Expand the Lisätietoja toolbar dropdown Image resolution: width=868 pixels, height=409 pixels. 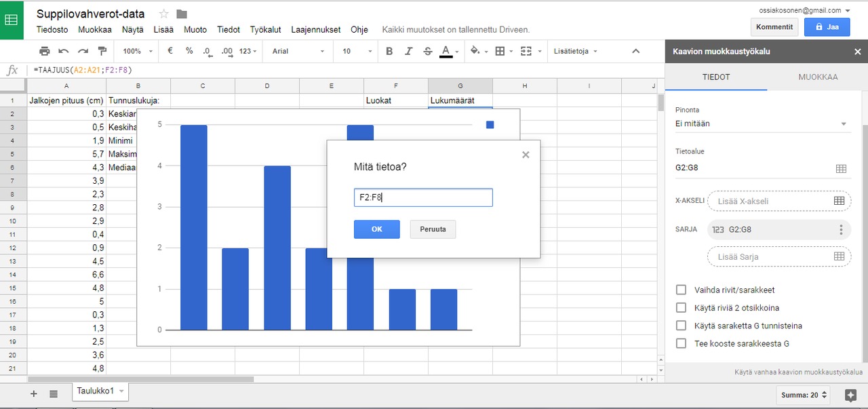(x=576, y=51)
